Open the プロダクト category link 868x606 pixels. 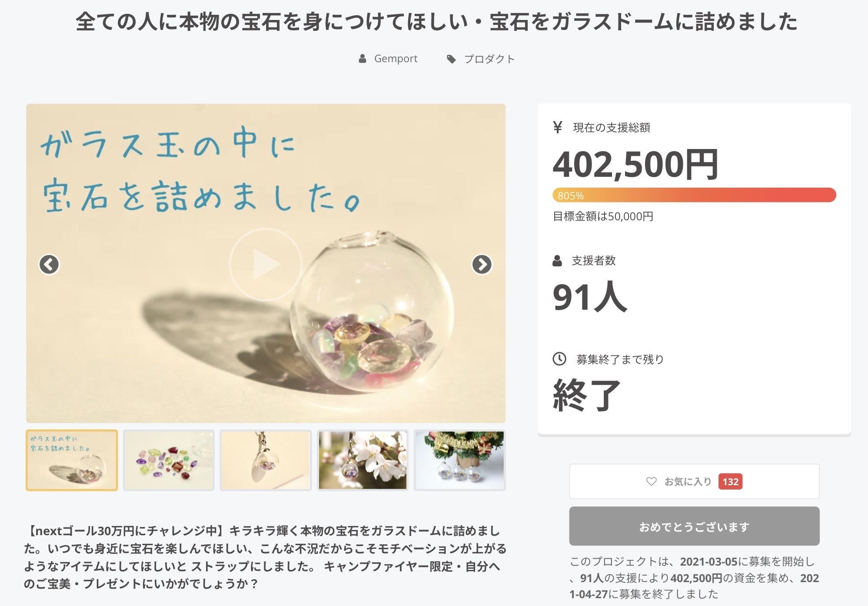(489, 59)
